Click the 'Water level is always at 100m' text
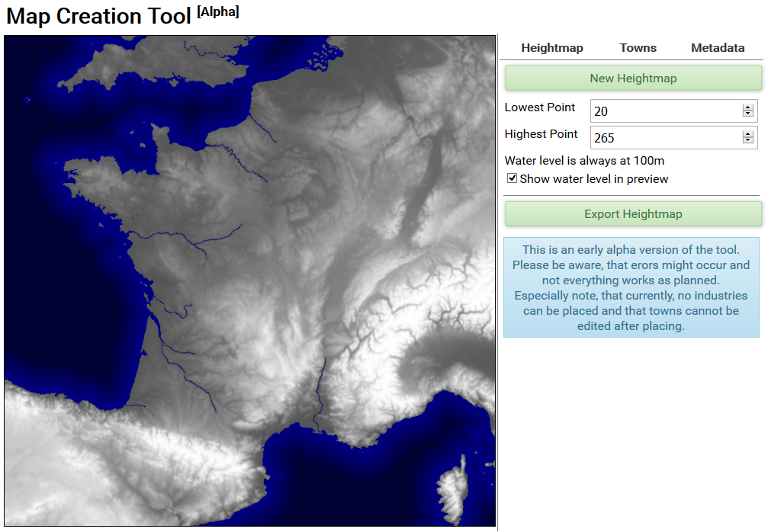This screenshot has height=532, width=768. coord(584,161)
